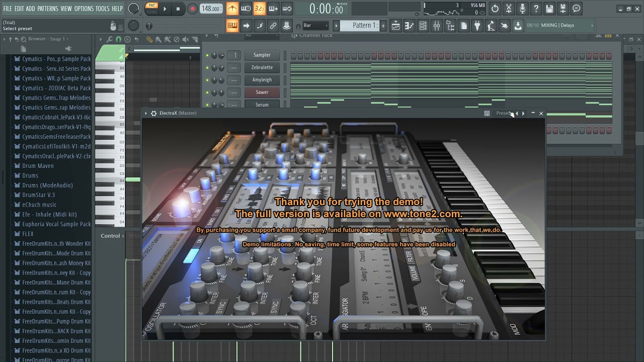Select the Sawer channel button

pyautogui.click(x=262, y=92)
